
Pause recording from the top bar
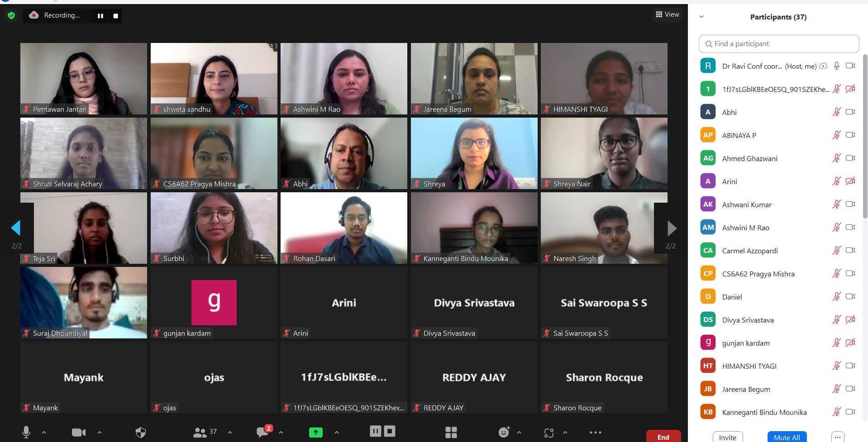pos(100,16)
